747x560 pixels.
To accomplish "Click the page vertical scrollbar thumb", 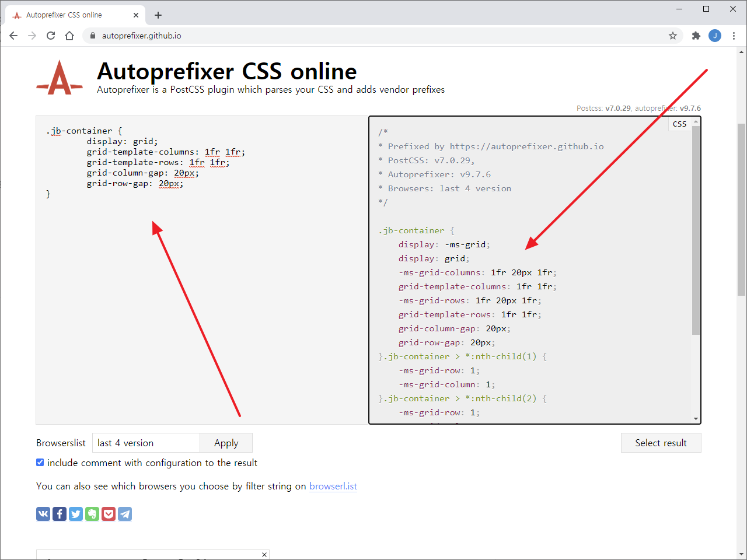I will (x=741, y=209).
